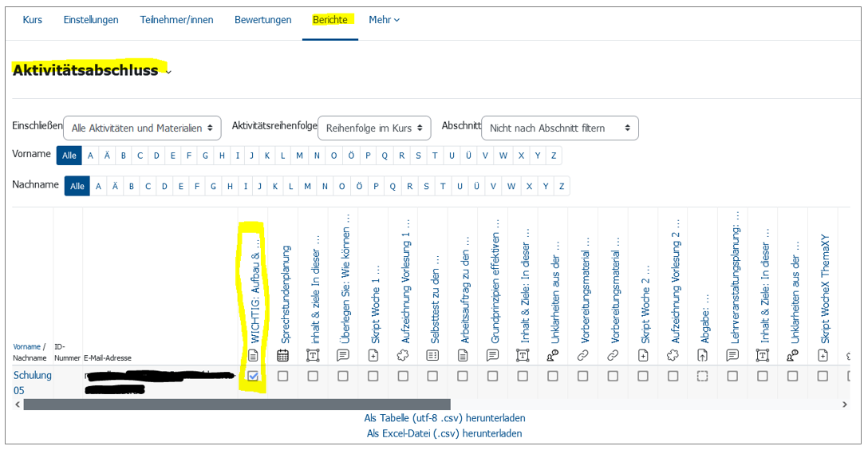This screenshot has width=868, height=450.
Task: Open the Abschnitt filter dropdown
Action: [x=560, y=128]
